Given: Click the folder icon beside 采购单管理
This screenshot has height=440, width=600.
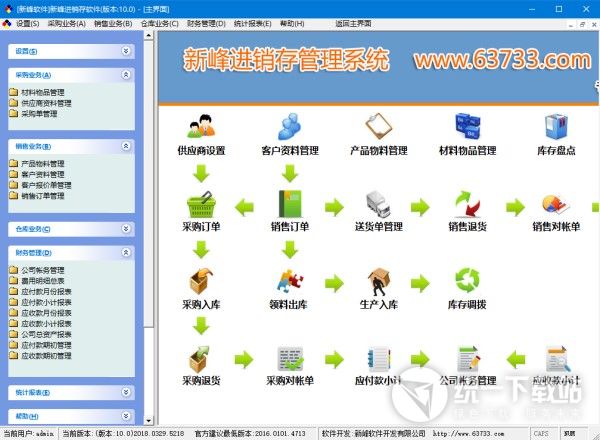Looking at the screenshot, I should (13, 113).
